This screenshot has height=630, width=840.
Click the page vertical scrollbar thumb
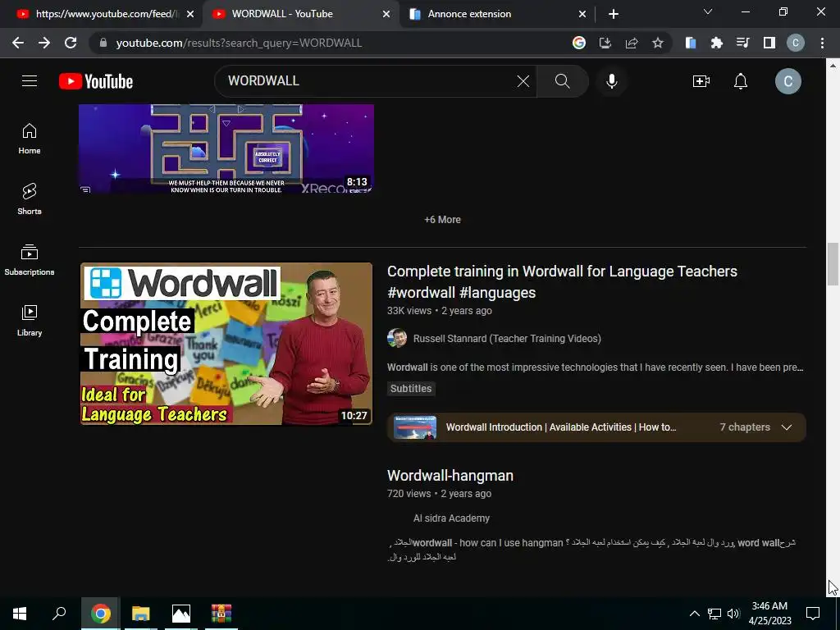[x=833, y=264]
